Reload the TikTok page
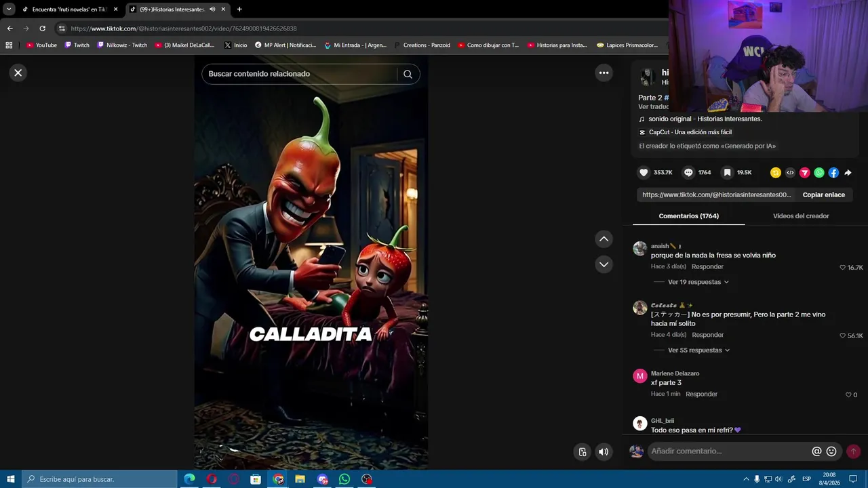 (x=42, y=28)
